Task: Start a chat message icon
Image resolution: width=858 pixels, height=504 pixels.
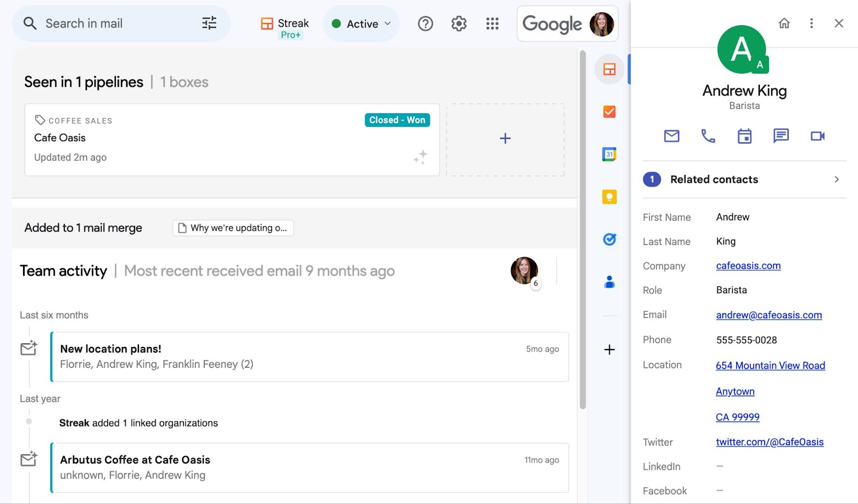Action: tap(781, 136)
